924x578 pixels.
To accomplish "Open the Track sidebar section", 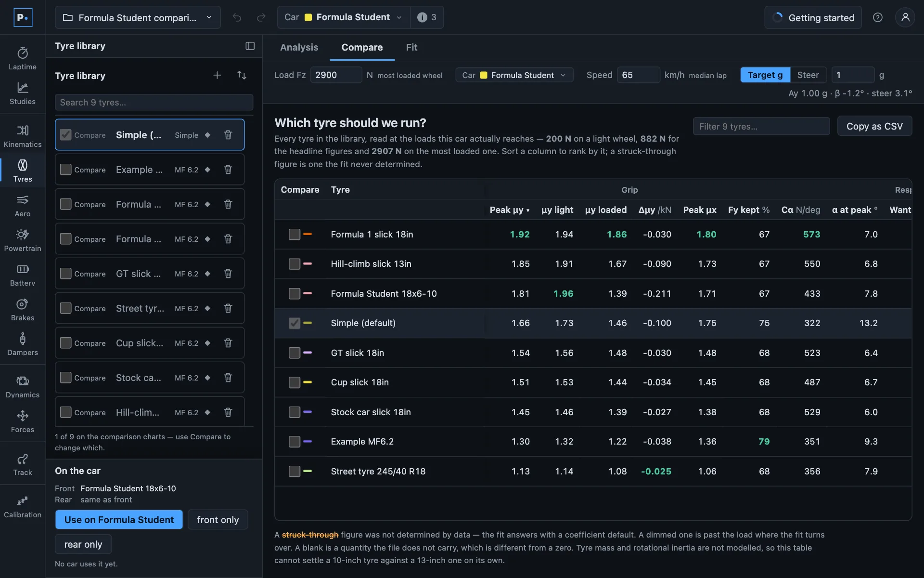I will click(x=23, y=464).
